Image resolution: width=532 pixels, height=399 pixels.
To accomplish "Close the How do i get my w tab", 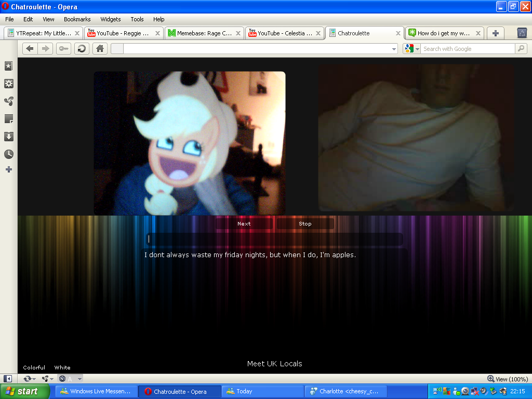I will [x=478, y=33].
